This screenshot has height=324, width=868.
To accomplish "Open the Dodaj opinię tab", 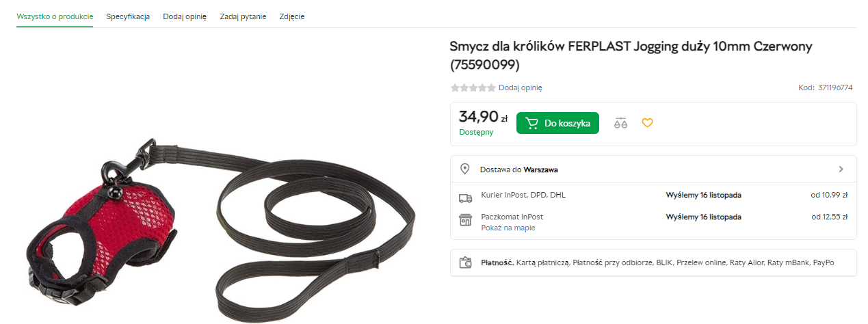I will [185, 16].
